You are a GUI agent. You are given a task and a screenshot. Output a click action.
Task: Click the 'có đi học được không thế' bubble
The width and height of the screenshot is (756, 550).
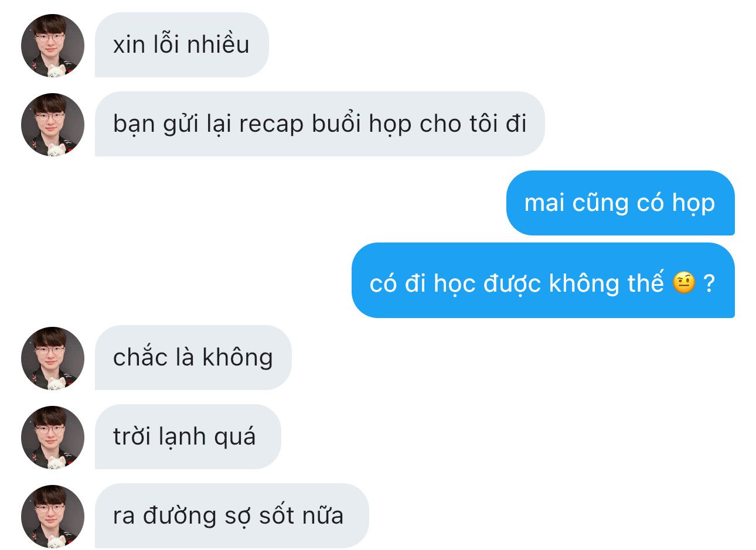point(543,281)
